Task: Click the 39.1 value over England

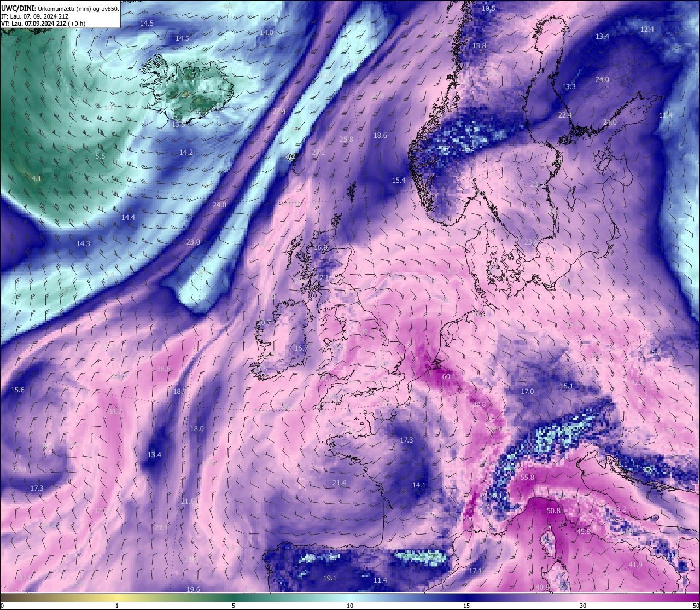Action: coord(366,332)
